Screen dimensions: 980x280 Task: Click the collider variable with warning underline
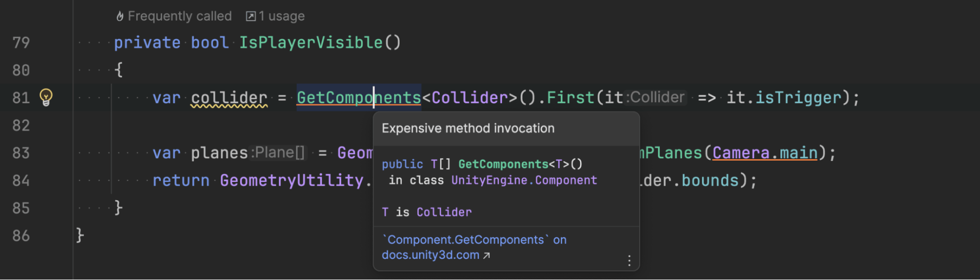229,98
